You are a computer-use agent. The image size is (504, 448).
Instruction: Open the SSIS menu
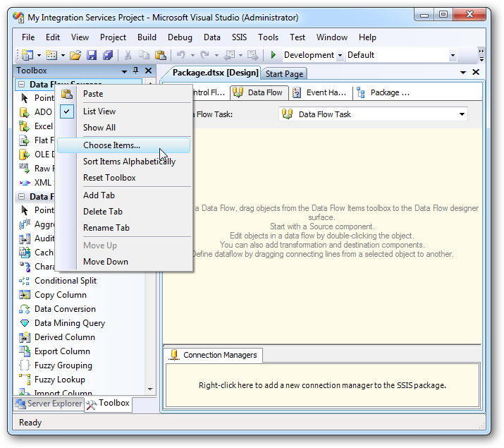coord(240,37)
